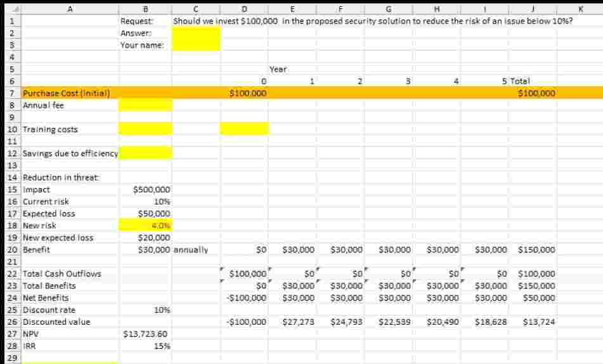Click column K header
The image size is (603, 364).
click(x=580, y=9)
